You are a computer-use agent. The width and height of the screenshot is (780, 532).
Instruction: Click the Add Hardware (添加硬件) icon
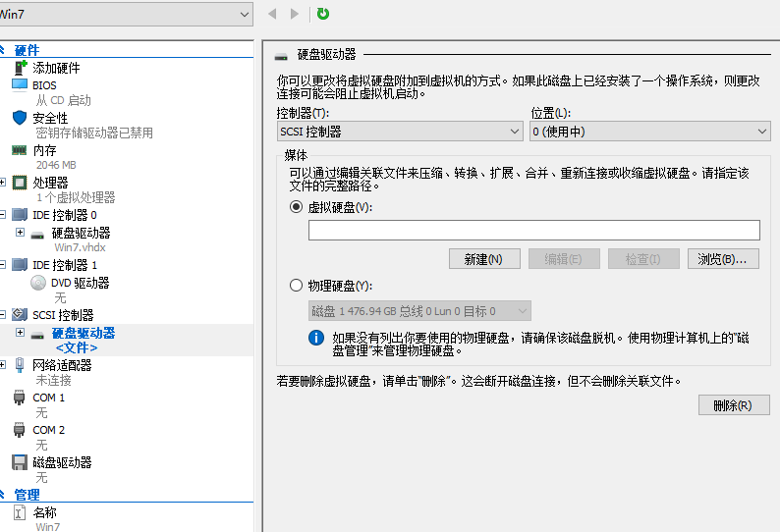20,67
